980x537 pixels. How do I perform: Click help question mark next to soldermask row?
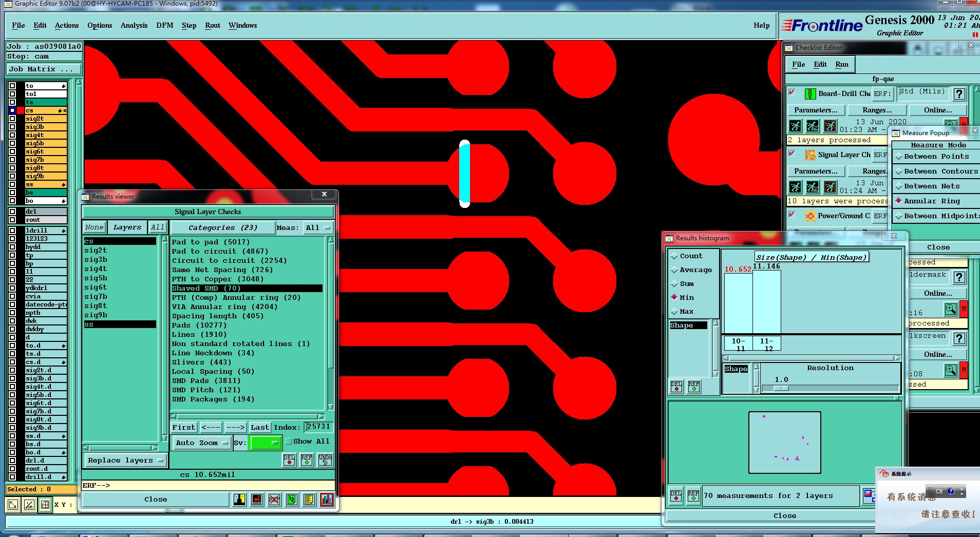tap(958, 277)
